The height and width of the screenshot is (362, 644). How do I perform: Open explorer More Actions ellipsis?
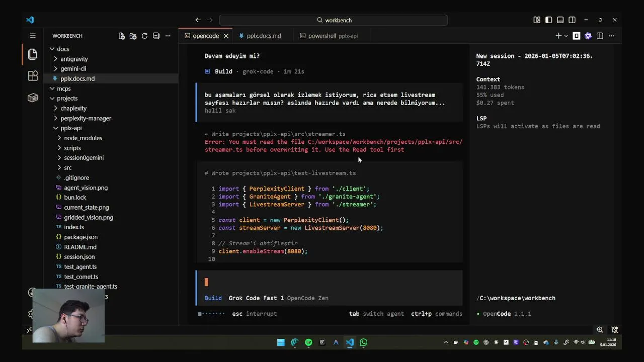pyautogui.click(x=168, y=36)
